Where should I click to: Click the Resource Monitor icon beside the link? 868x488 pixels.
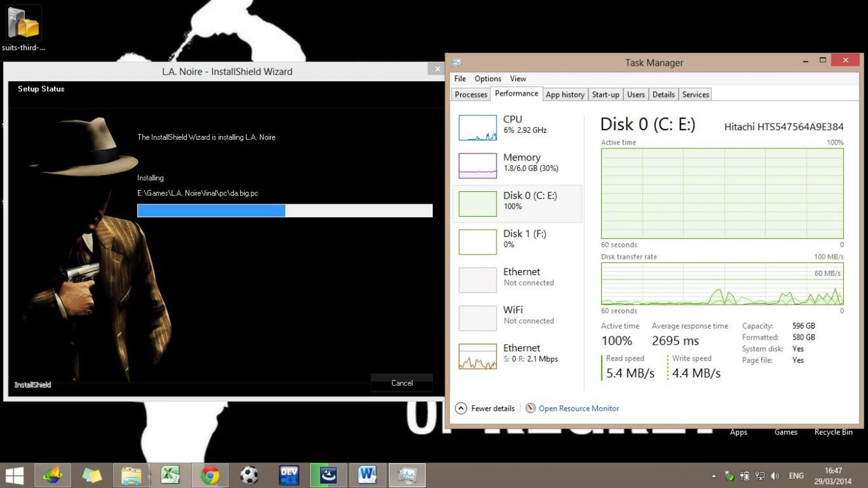pos(530,409)
